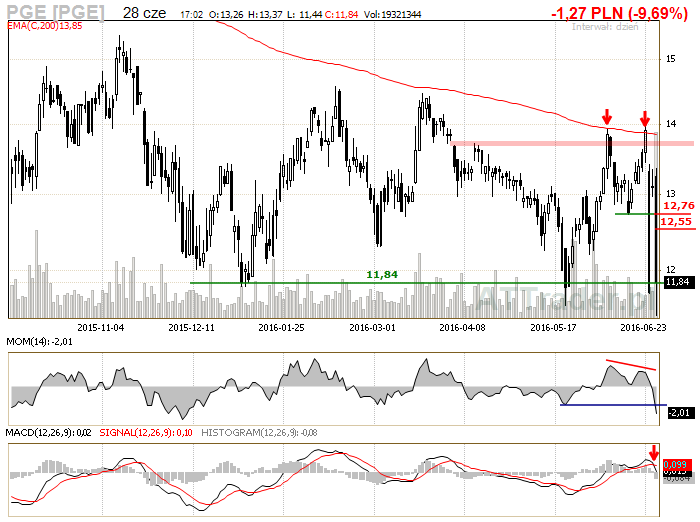Select the open price O:13,26
The width and height of the screenshot is (700, 522).
click(x=226, y=15)
